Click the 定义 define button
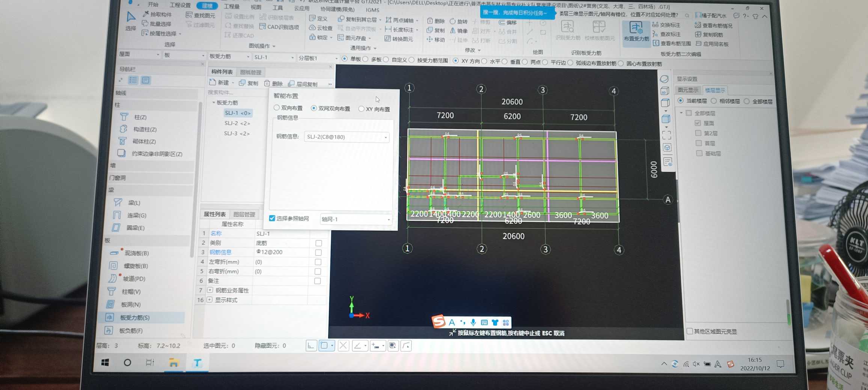The width and height of the screenshot is (868, 390). coord(318,18)
